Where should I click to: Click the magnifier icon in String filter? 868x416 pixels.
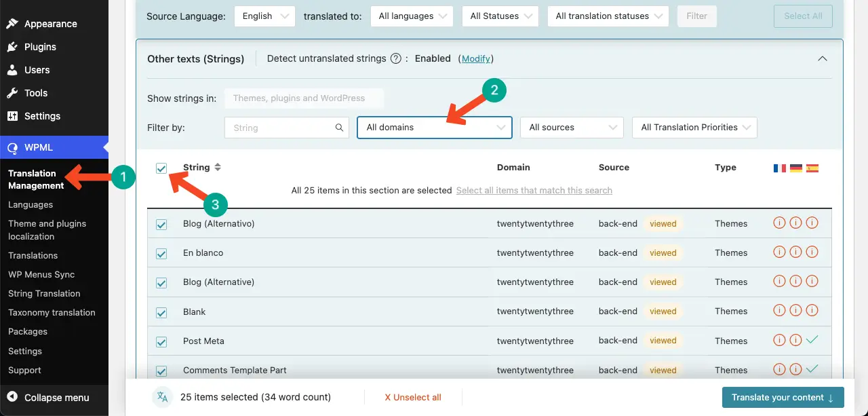click(x=339, y=128)
